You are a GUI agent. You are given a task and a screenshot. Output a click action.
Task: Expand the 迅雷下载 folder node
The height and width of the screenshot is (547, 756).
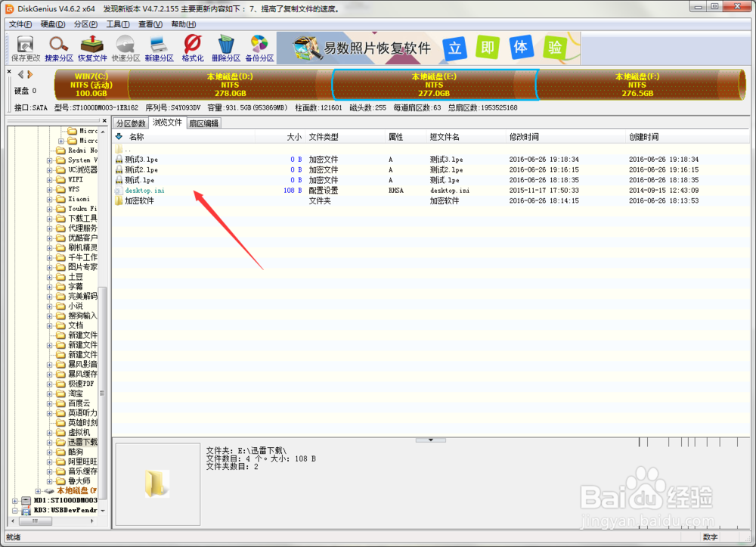(x=49, y=442)
